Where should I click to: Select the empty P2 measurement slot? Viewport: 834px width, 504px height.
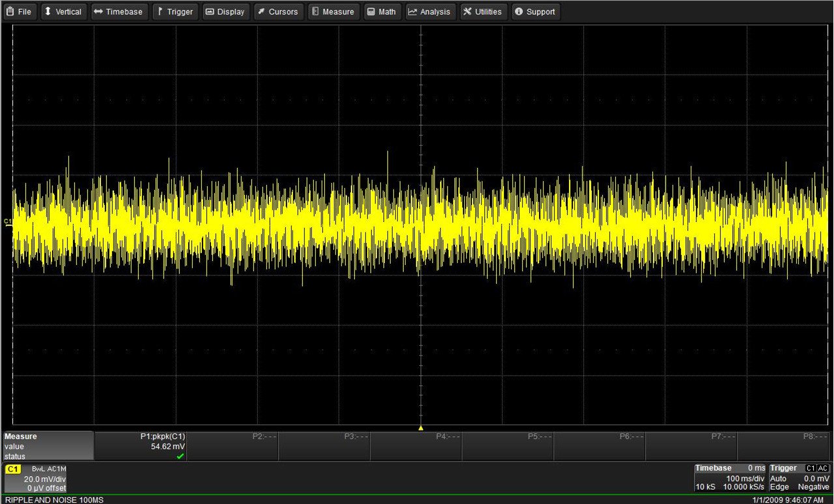click(x=232, y=446)
